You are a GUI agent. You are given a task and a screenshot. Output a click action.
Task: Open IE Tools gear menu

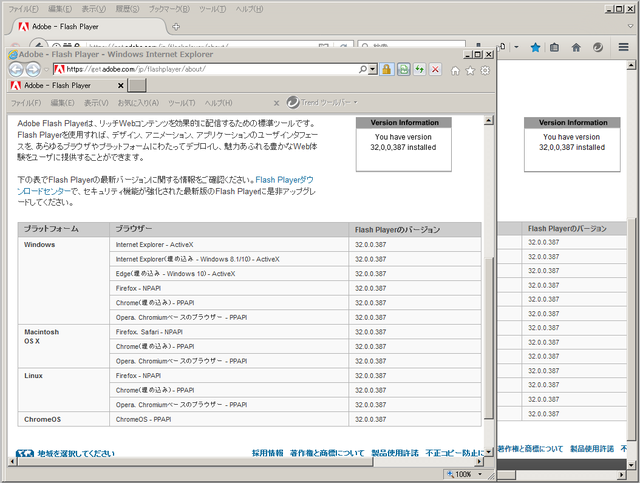[x=485, y=71]
